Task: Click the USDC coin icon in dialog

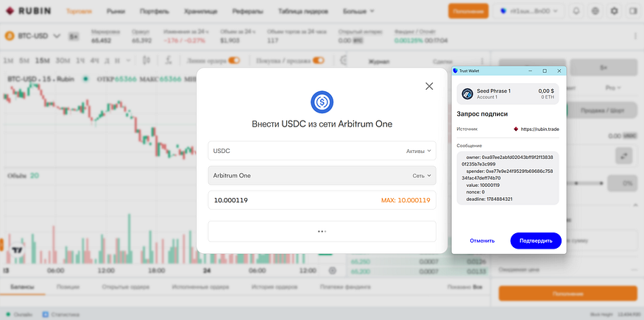Action: [322, 102]
